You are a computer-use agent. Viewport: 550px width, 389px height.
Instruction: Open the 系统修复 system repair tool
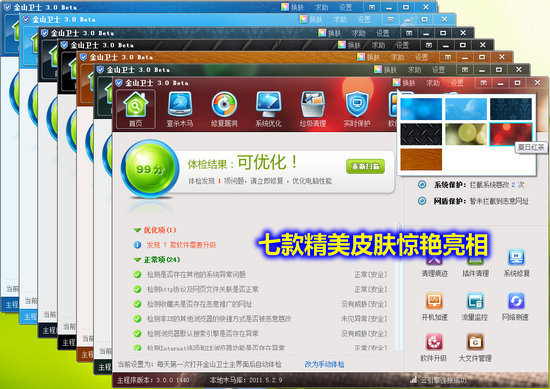pos(516,263)
